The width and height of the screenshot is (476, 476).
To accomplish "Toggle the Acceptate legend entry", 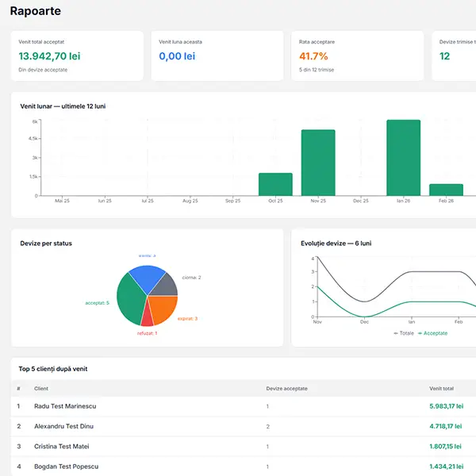I will [x=432, y=333].
